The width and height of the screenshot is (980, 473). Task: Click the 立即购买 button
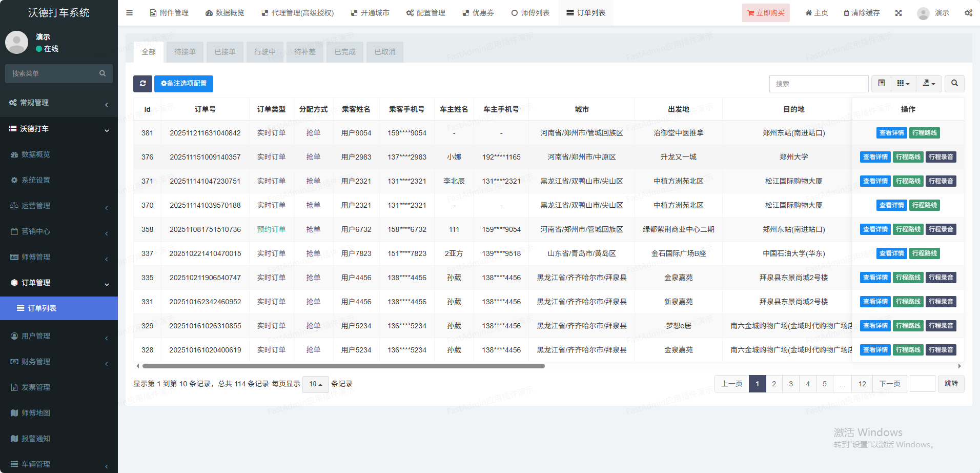(766, 13)
